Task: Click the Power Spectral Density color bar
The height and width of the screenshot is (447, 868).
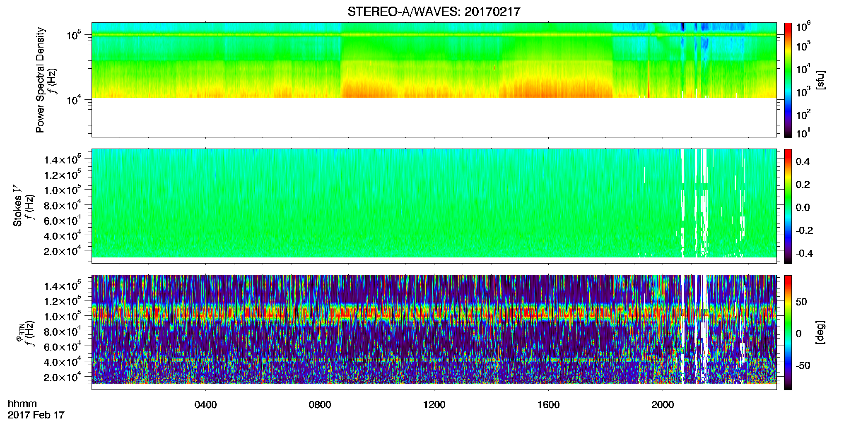Action: [x=788, y=80]
